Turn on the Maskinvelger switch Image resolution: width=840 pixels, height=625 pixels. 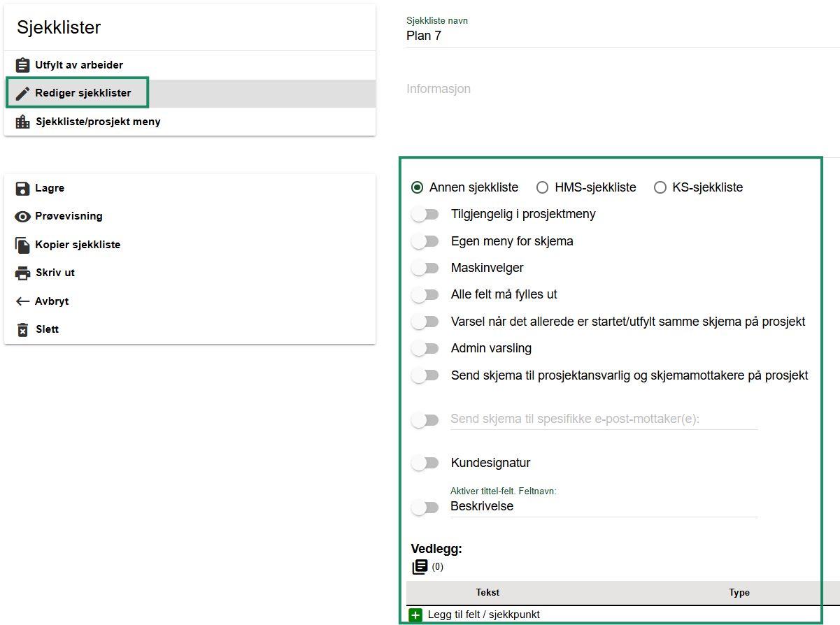pyautogui.click(x=425, y=268)
